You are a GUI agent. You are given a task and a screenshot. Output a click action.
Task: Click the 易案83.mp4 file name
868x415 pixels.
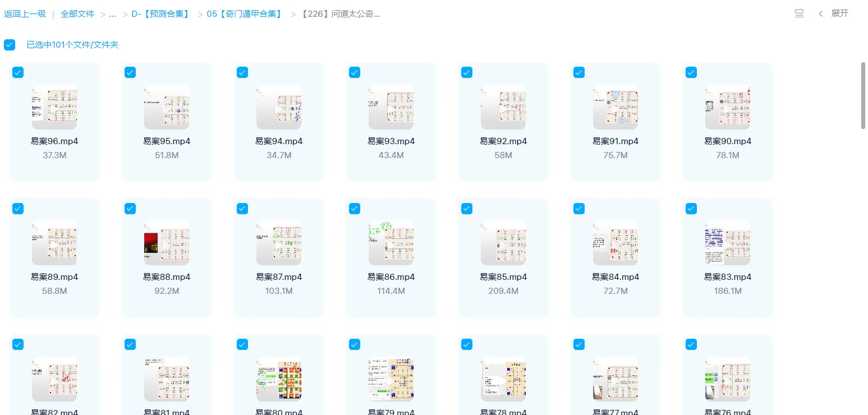click(728, 277)
